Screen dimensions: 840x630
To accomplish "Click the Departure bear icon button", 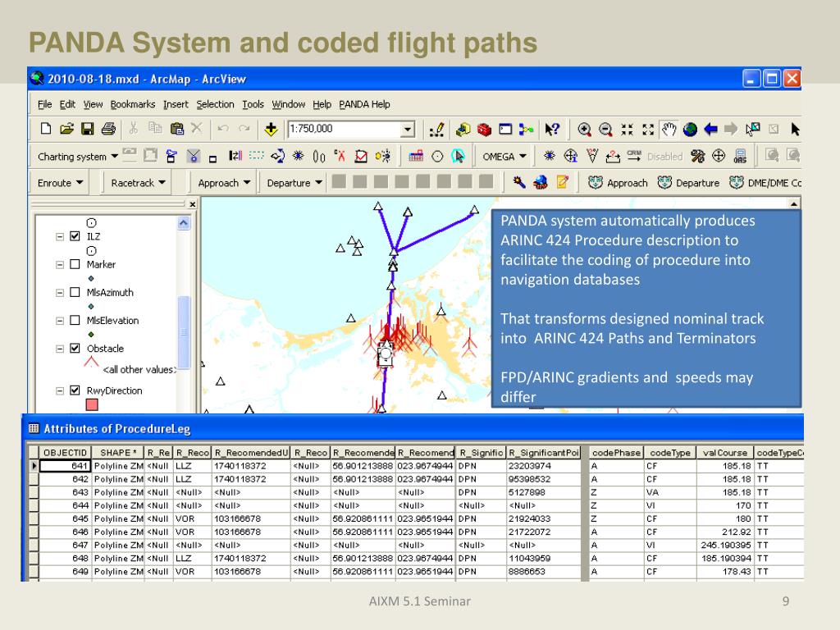I will pyautogui.click(x=688, y=183).
